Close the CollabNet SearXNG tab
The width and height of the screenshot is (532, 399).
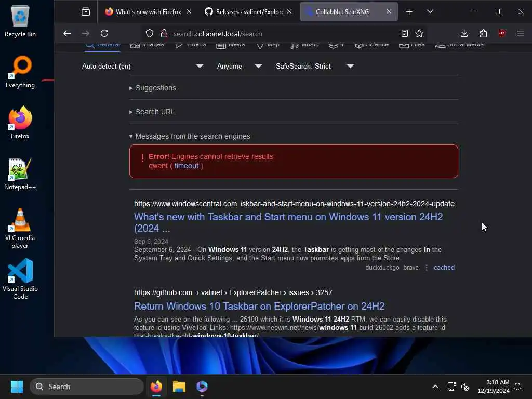[x=389, y=12]
